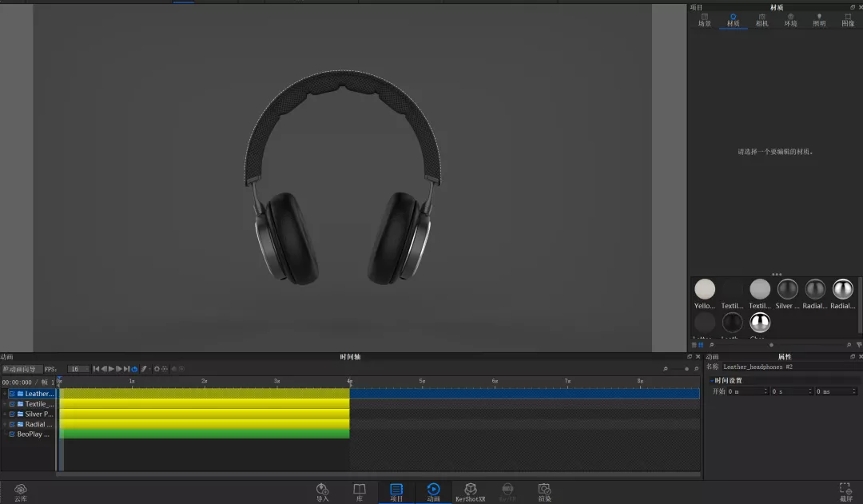
Task: Step back one frame in timeline
Action: [103, 369]
